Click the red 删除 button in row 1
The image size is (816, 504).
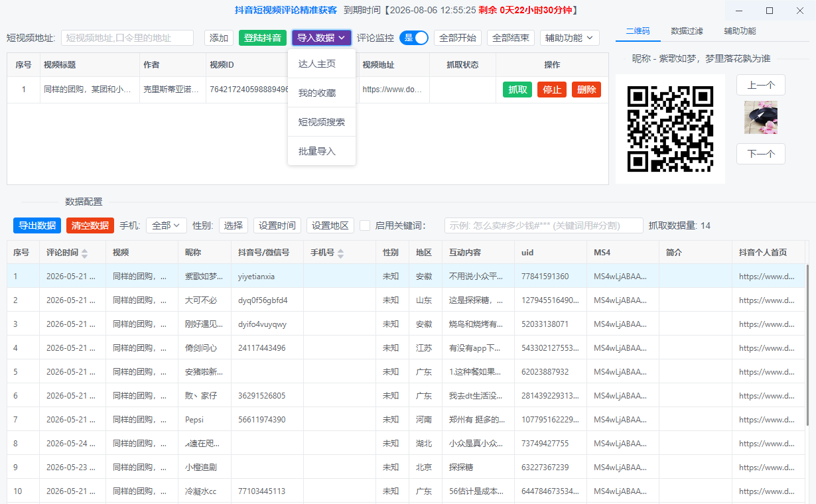pyautogui.click(x=586, y=90)
